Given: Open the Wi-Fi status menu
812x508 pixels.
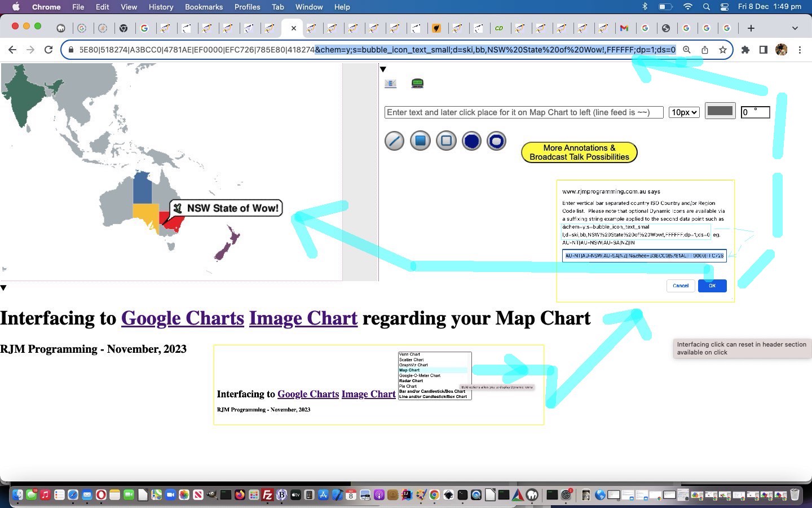Looking at the screenshot, I should point(687,7).
